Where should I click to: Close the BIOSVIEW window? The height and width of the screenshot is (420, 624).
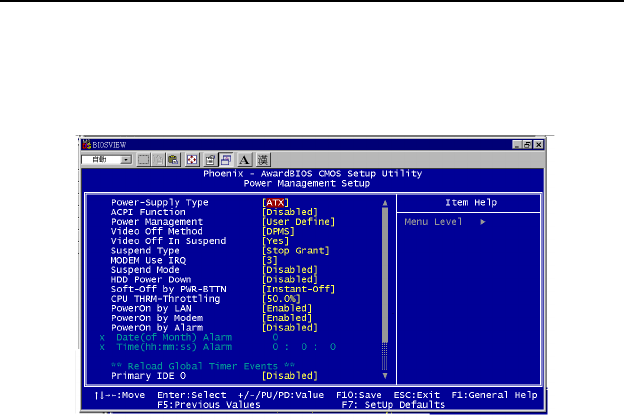tap(538, 145)
